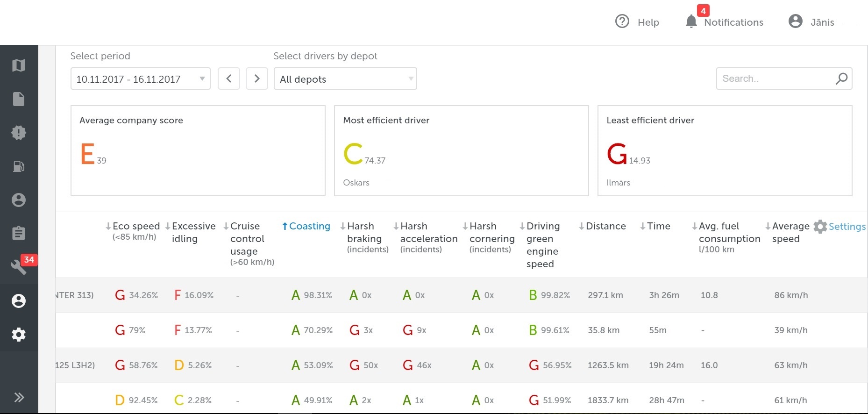868x414 pixels.
Task: Sort by Harsh cornering column
Action: [489, 237]
